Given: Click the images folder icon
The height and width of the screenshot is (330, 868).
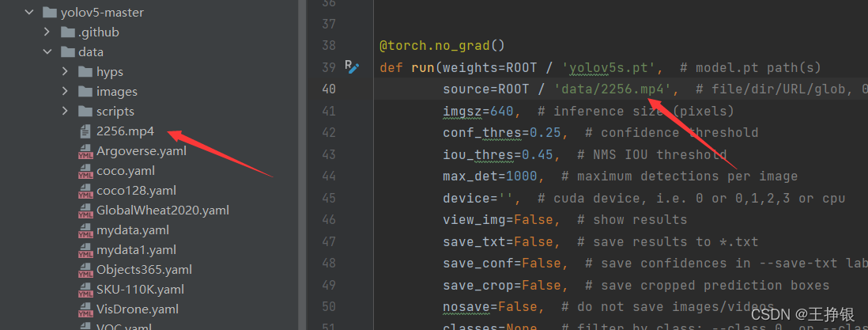Looking at the screenshot, I should 85,91.
